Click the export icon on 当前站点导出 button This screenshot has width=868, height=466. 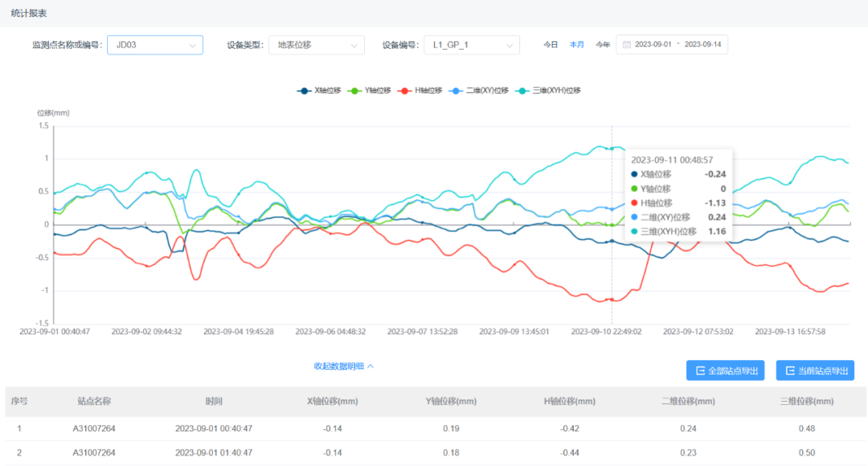pos(790,370)
